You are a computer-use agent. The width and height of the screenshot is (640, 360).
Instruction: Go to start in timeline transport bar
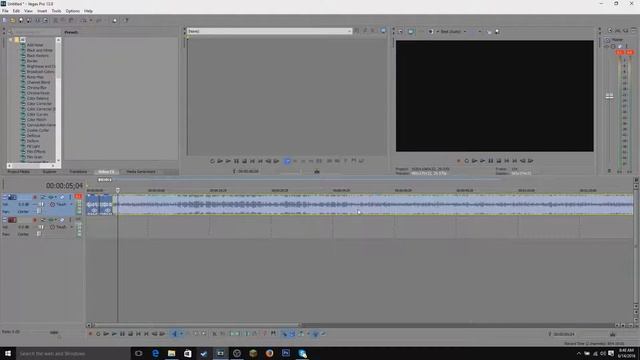tap(138, 333)
